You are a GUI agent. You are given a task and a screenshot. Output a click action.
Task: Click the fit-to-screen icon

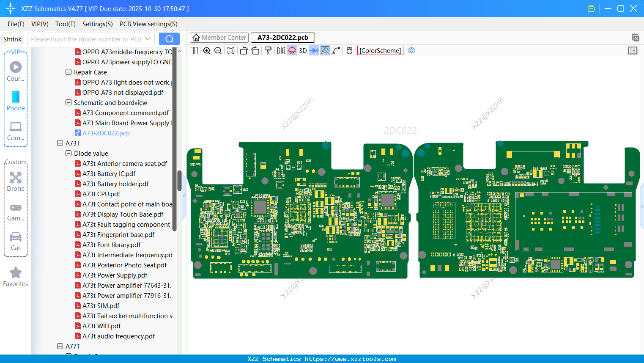point(231,51)
